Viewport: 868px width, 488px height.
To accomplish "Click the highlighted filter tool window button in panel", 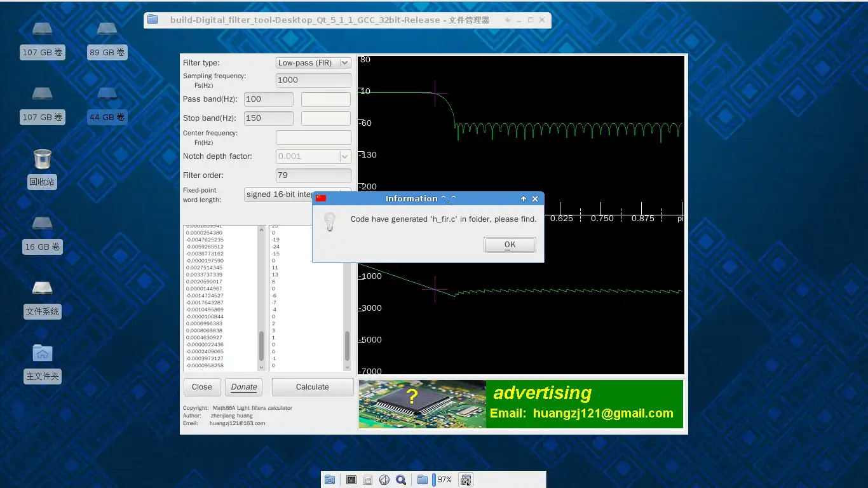I will pos(466,480).
